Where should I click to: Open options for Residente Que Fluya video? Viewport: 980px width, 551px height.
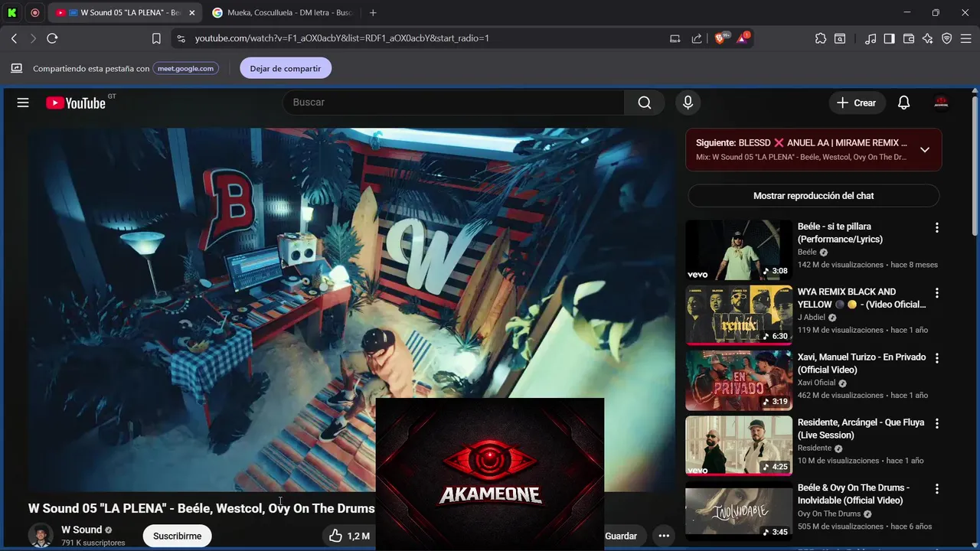pyautogui.click(x=936, y=423)
